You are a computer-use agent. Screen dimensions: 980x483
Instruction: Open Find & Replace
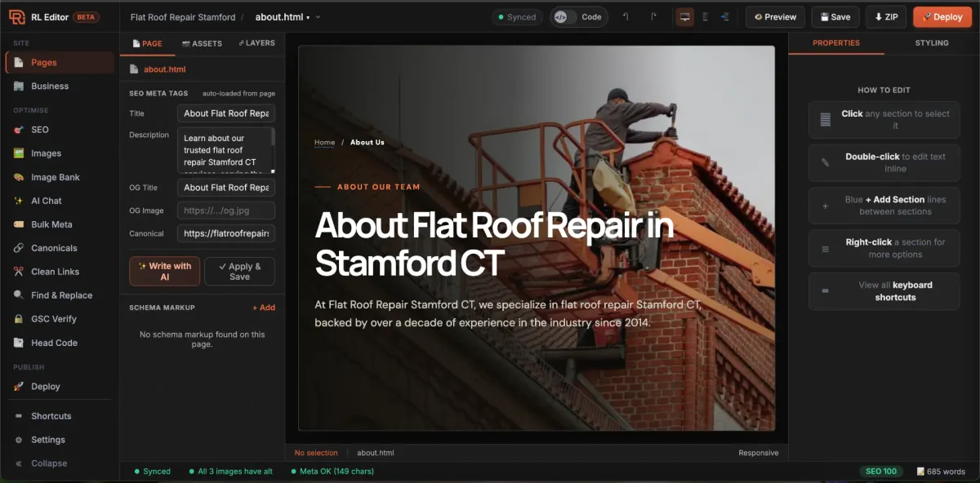click(x=59, y=295)
